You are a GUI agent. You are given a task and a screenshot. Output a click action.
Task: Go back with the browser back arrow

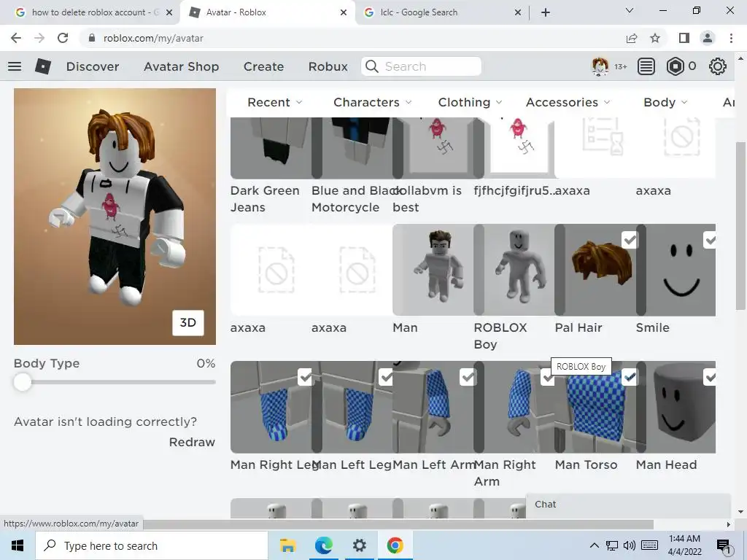tap(16, 38)
